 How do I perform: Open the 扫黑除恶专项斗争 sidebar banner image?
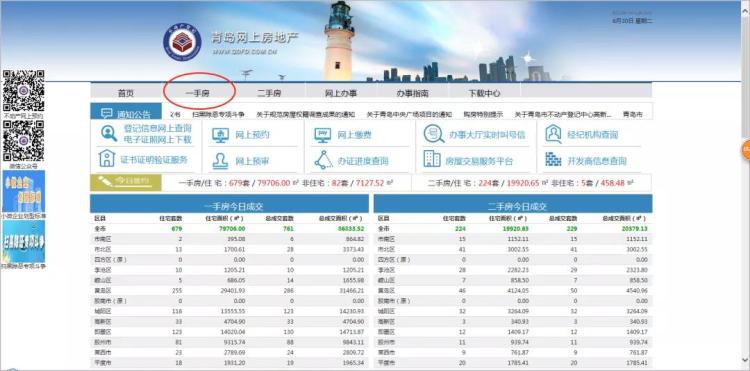[23, 241]
